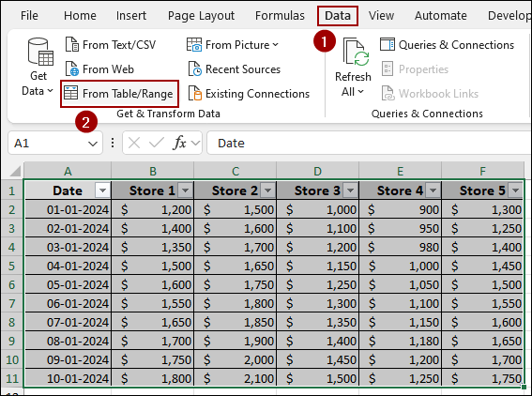Click the From Table/Range icon
Screen dimensions: 532x396
coord(71,93)
